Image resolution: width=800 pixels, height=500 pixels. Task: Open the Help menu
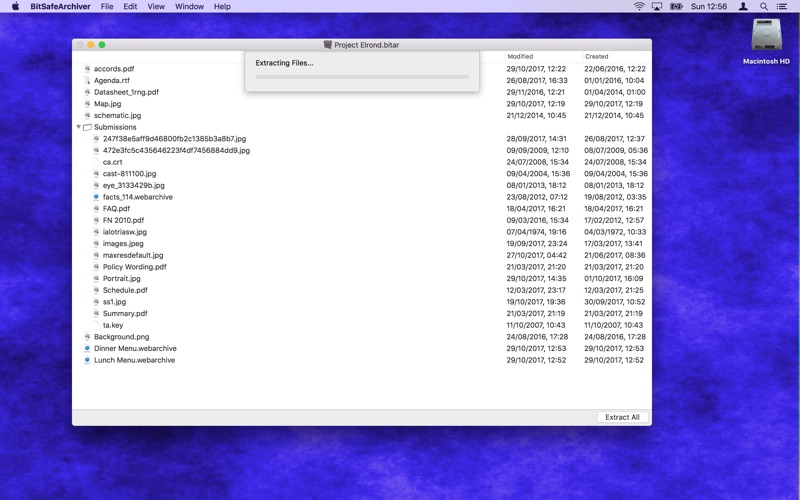click(222, 6)
